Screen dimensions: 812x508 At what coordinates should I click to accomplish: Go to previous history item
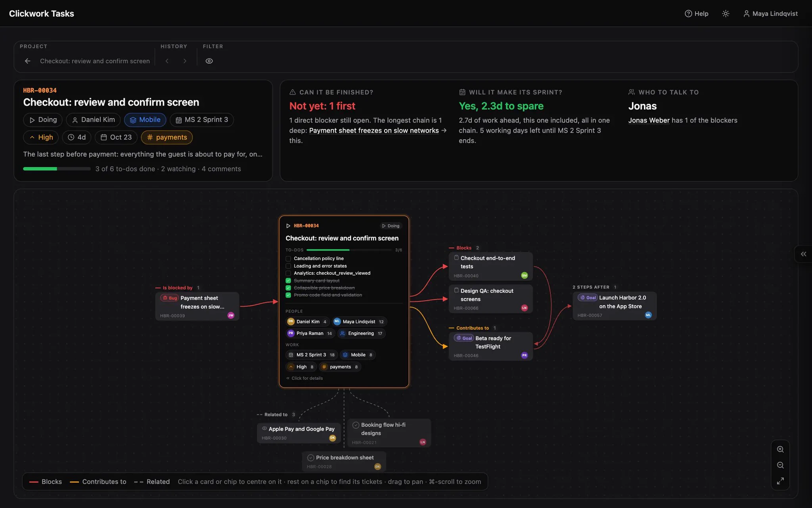click(x=167, y=61)
